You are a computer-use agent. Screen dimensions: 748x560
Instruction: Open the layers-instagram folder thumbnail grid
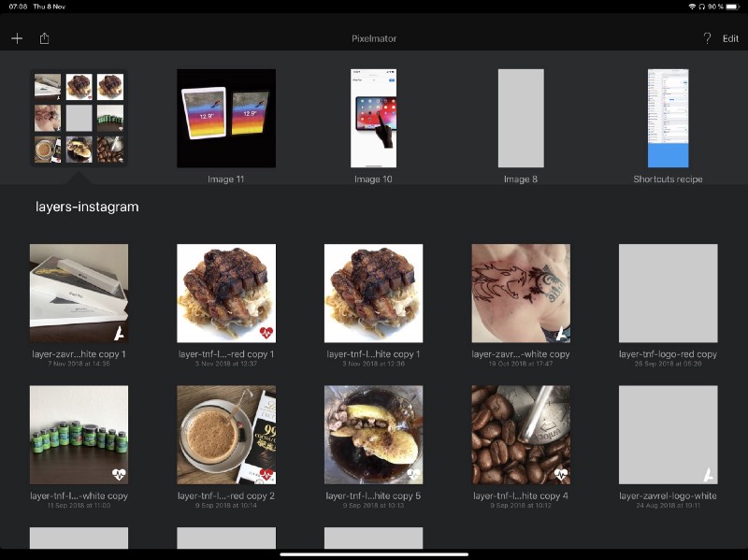(79, 119)
